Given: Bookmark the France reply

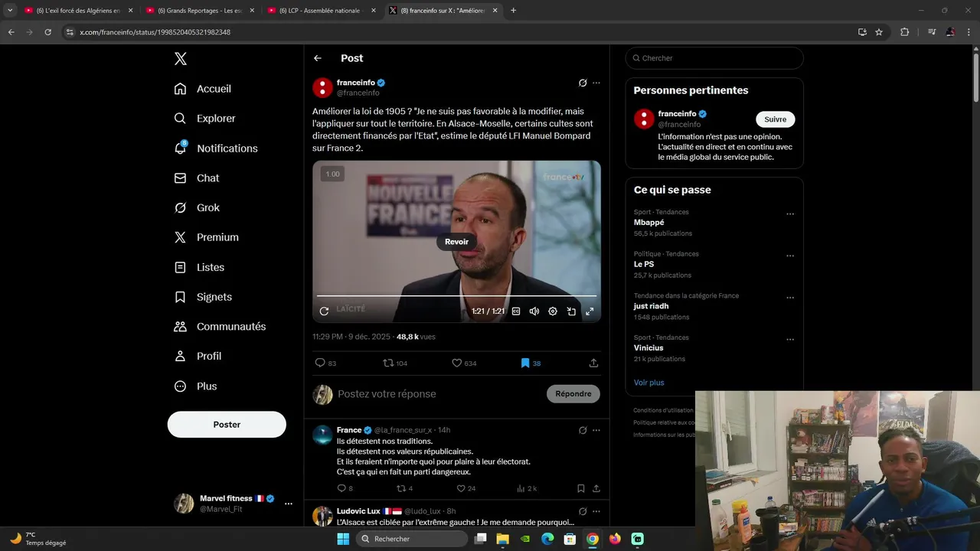Looking at the screenshot, I should pyautogui.click(x=581, y=488).
